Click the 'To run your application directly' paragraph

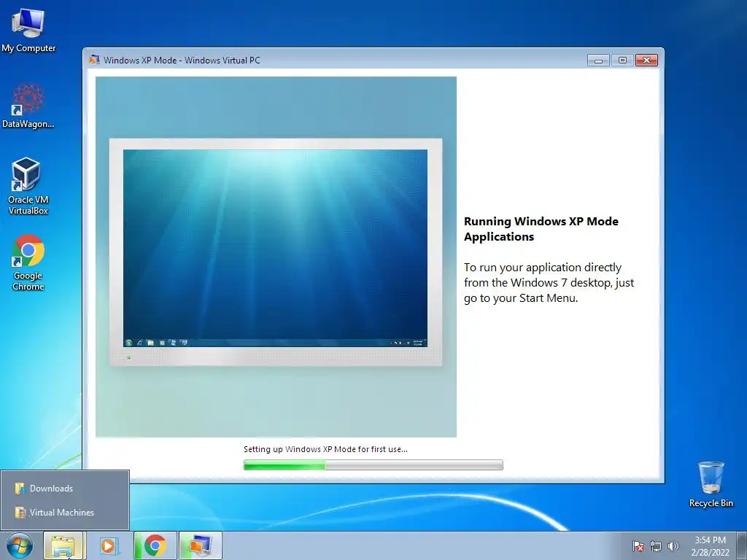point(549,282)
